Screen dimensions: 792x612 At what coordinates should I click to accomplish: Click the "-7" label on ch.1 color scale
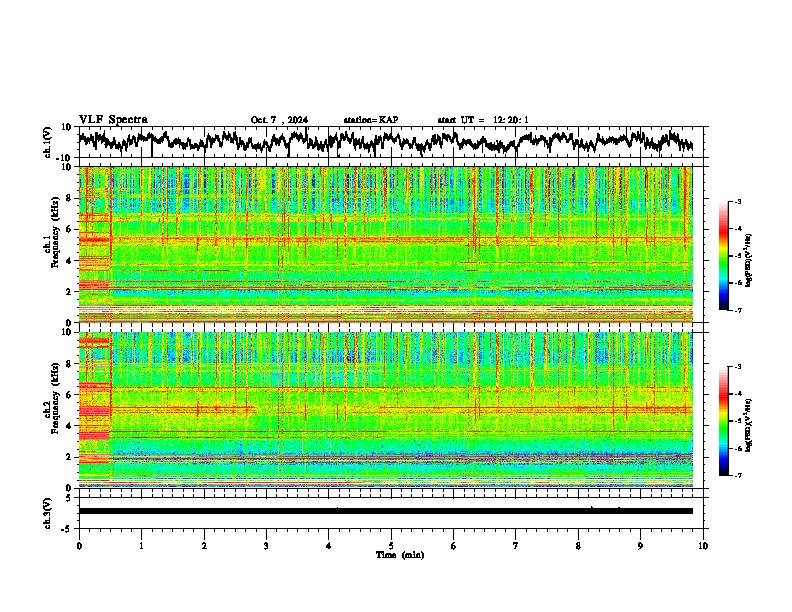click(737, 311)
